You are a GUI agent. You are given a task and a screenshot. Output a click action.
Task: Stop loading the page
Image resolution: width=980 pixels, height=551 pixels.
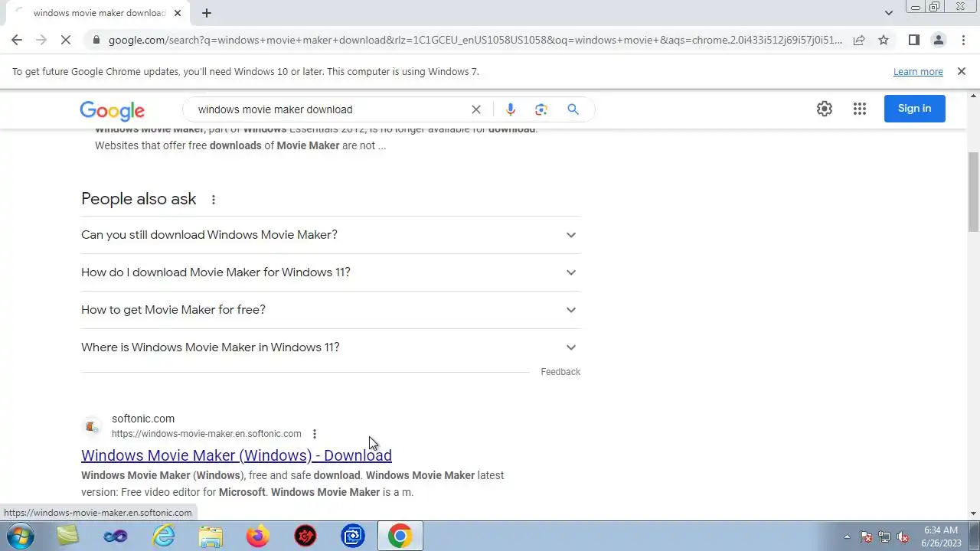pyautogui.click(x=66, y=40)
